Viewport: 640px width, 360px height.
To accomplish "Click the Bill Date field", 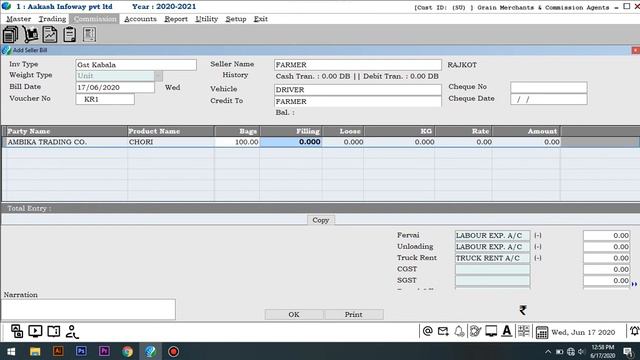I will (x=115, y=87).
